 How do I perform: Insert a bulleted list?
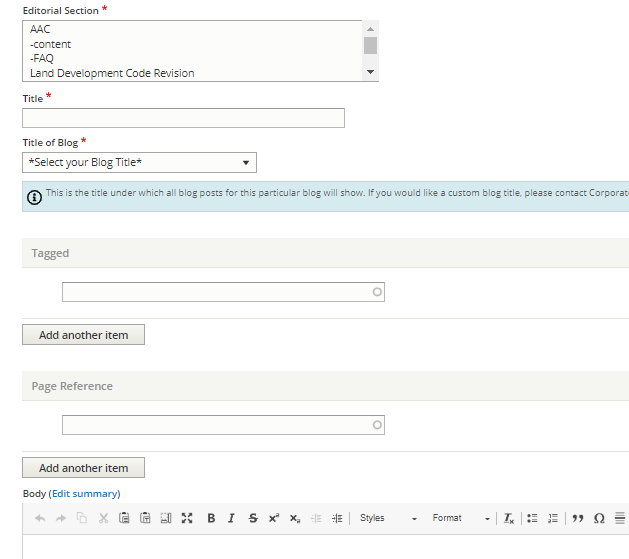point(532,518)
